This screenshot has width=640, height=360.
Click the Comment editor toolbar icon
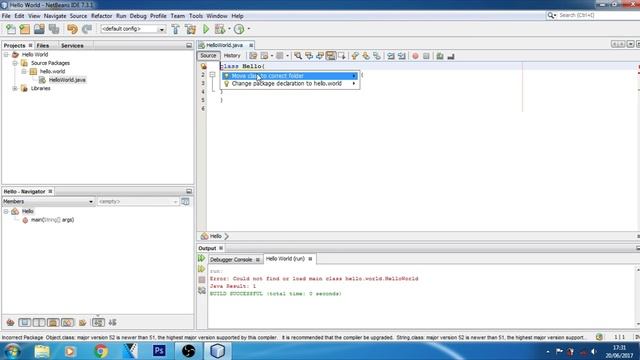[x=440, y=56]
